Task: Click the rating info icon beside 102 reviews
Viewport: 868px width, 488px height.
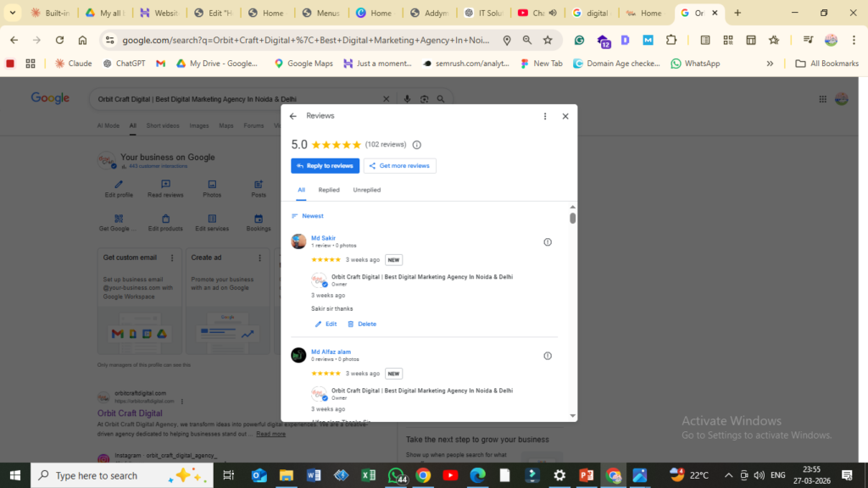Action: (x=416, y=145)
